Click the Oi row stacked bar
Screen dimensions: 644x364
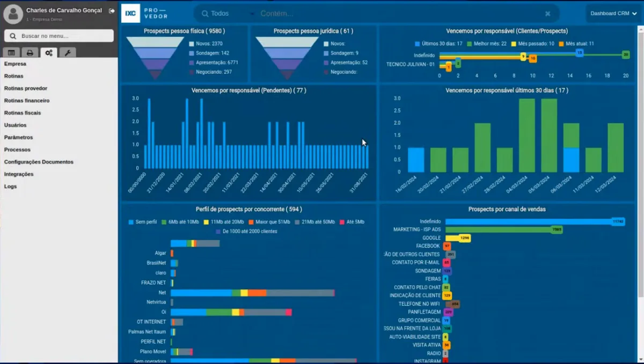coord(231,312)
